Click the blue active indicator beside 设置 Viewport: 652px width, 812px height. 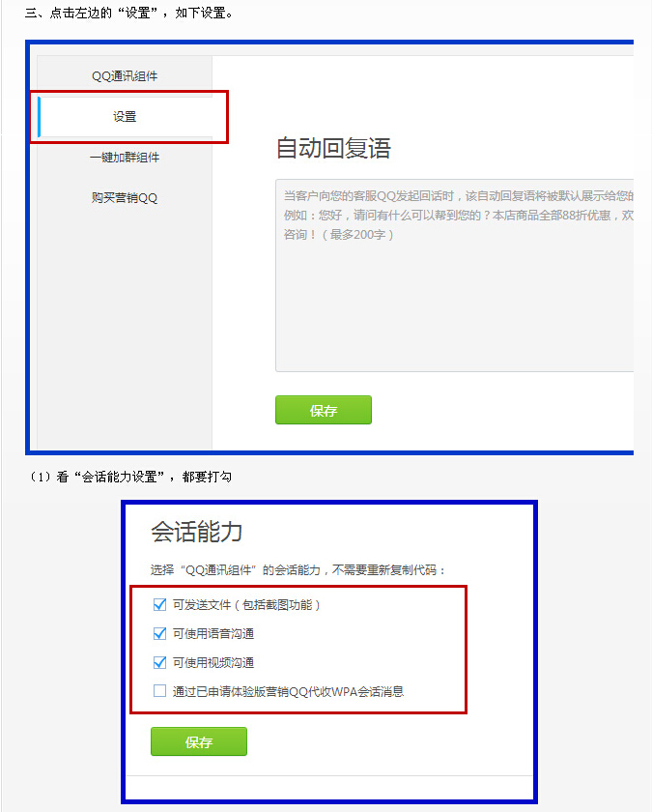point(39,117)
